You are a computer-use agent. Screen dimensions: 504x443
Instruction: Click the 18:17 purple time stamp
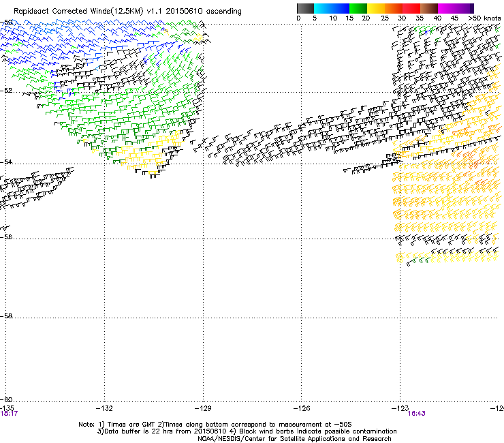pos(9,414)
